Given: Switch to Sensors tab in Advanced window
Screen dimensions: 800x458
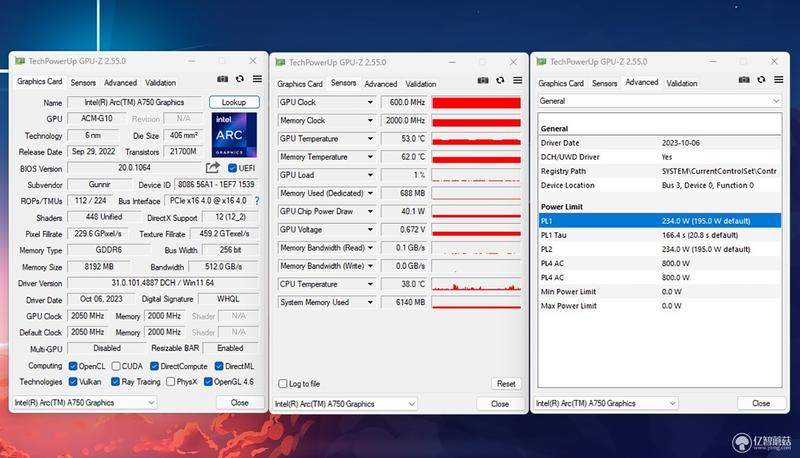Looking at the screenshot, I should [605, 83].
